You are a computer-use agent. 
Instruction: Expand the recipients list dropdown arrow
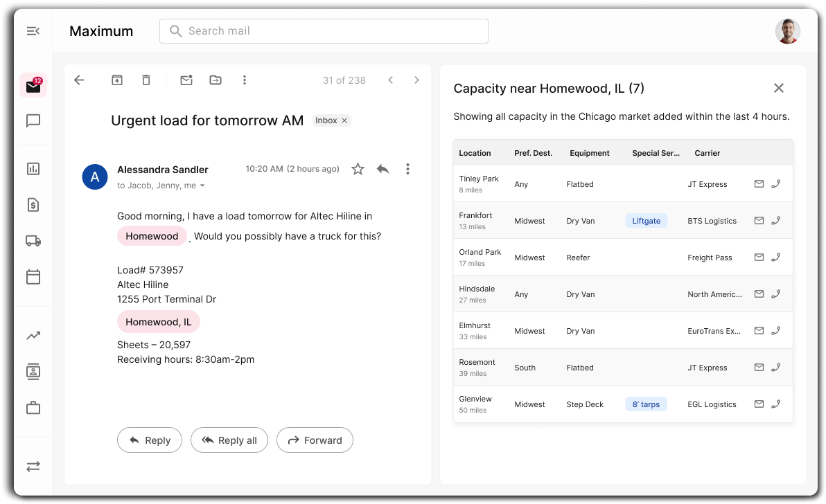202,186
